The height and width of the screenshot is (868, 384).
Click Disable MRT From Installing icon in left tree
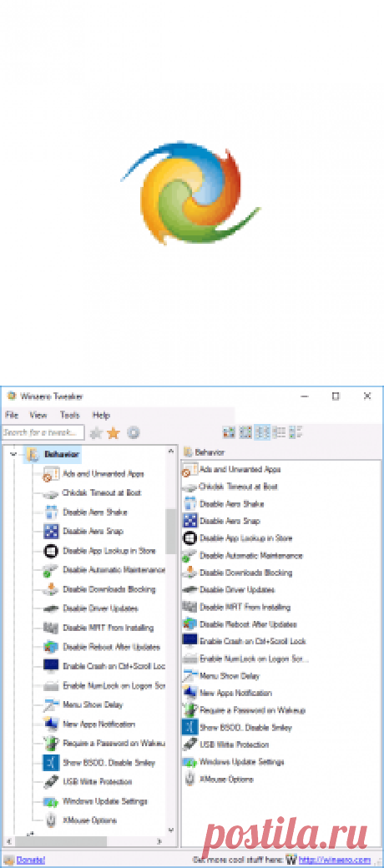pyautogui.click(x=51, y=628)
